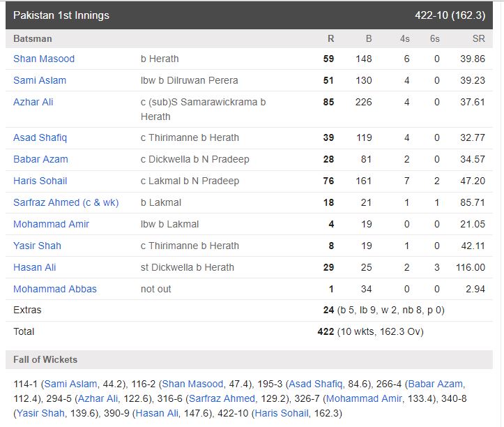Open Shan Masood's player profile link
This screenshot has width=504, height=427.
[x=44, y=59]
